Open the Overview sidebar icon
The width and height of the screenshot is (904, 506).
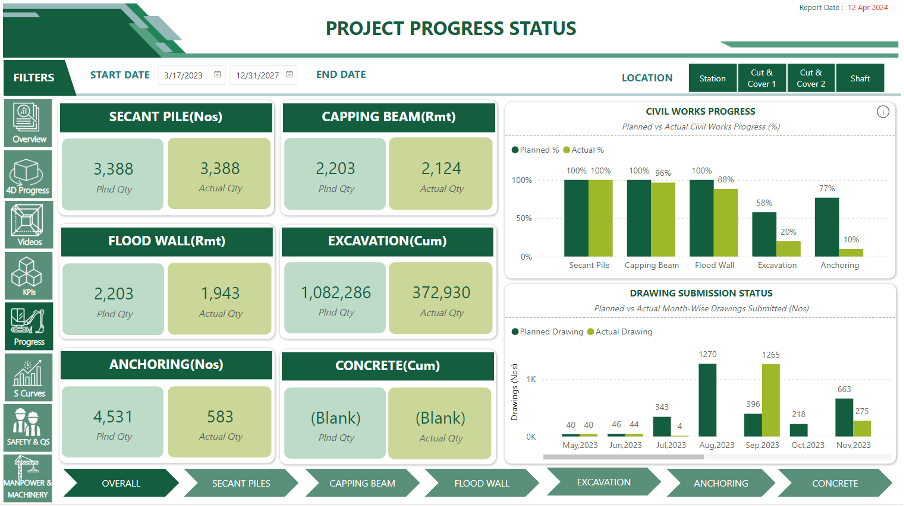[29, 123]
